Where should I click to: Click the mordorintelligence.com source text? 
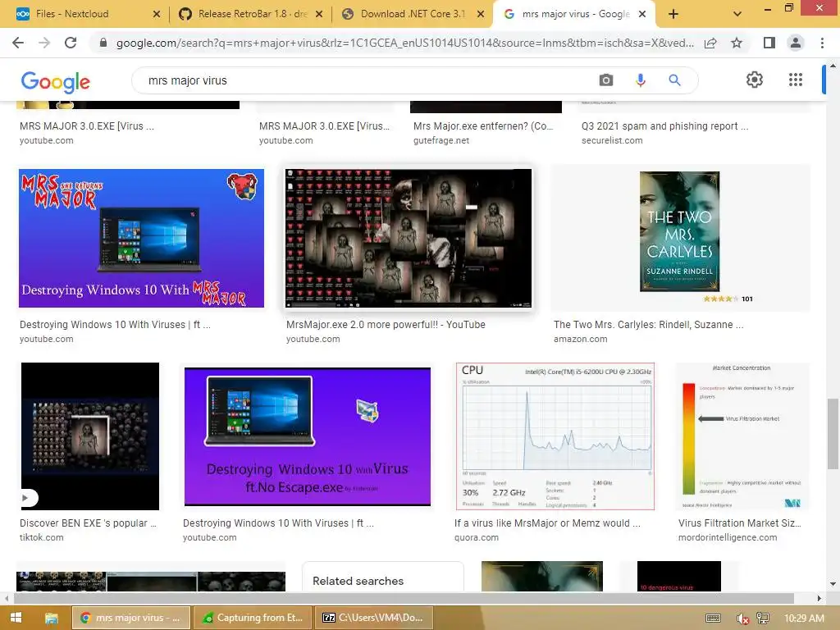pos(728,537)
